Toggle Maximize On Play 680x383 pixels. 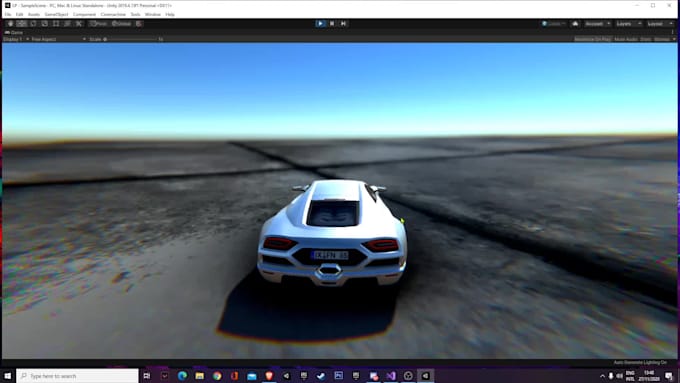click(592, 39)
